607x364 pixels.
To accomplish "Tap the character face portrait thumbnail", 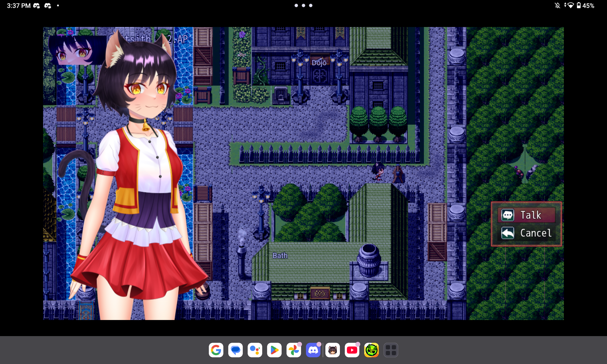I will [x=77, y=50].
